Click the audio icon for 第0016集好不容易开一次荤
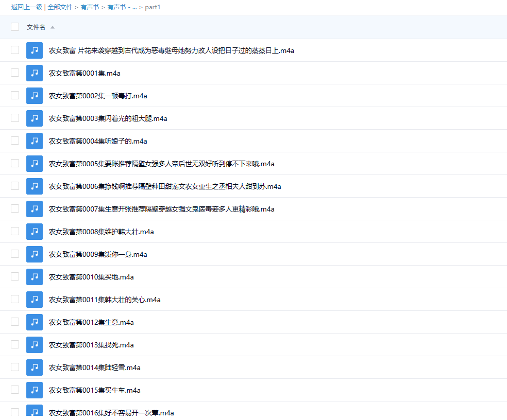 coord(34,412)
